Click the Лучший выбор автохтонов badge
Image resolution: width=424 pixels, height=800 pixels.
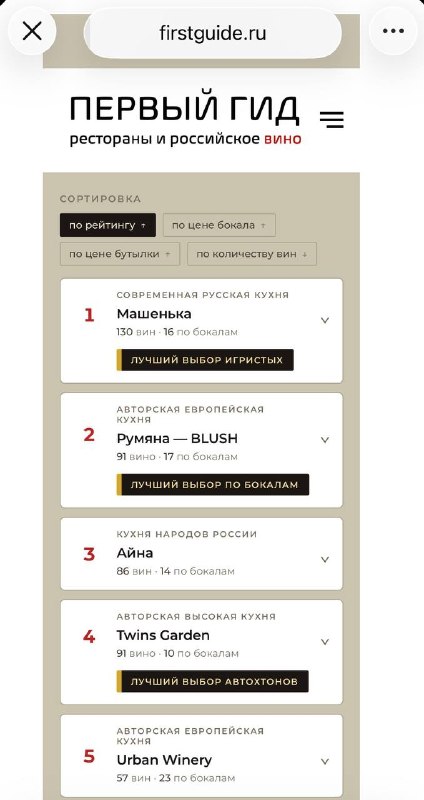[x=212, y=681]
